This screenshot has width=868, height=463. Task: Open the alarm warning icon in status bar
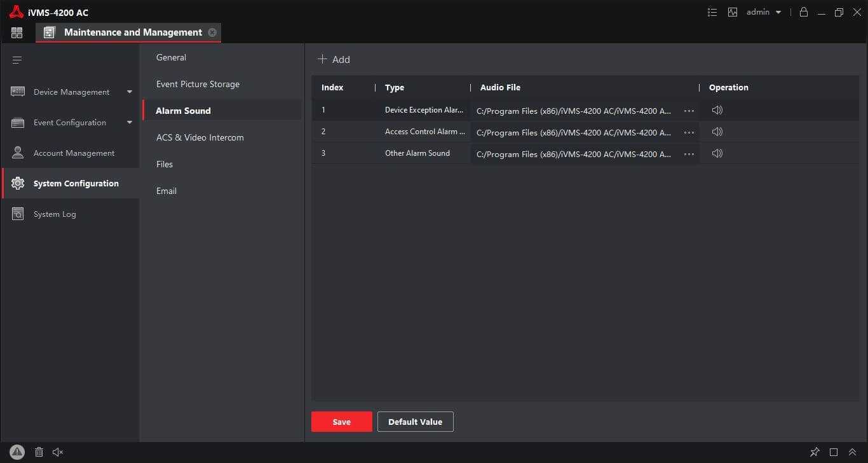(17, 452)
